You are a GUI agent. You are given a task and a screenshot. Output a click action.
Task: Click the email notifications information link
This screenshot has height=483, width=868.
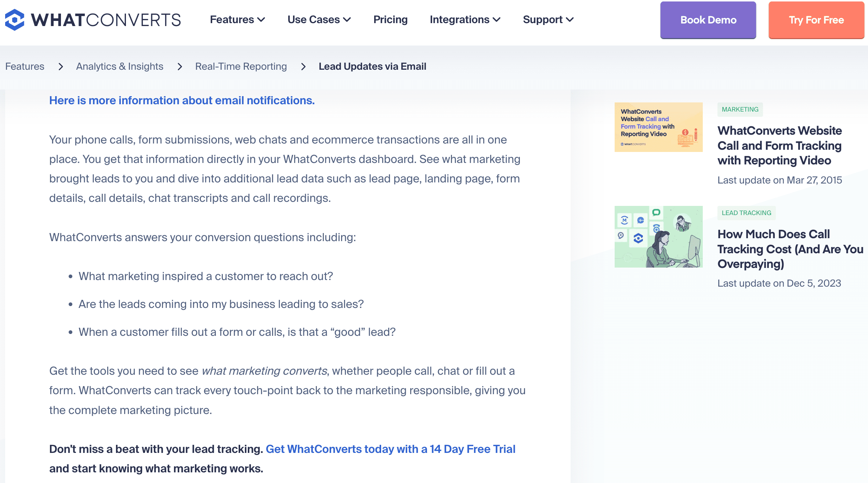[x=181, y=100]
